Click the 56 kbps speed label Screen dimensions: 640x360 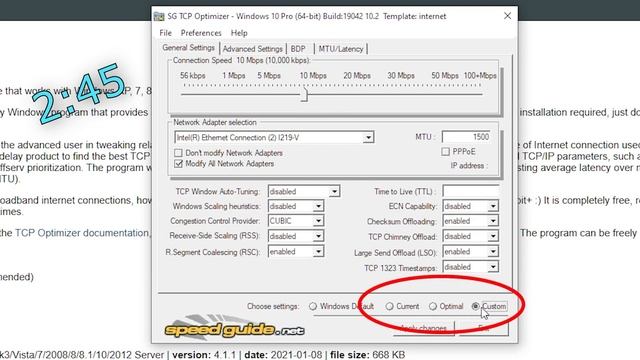(x=193, y=76)
